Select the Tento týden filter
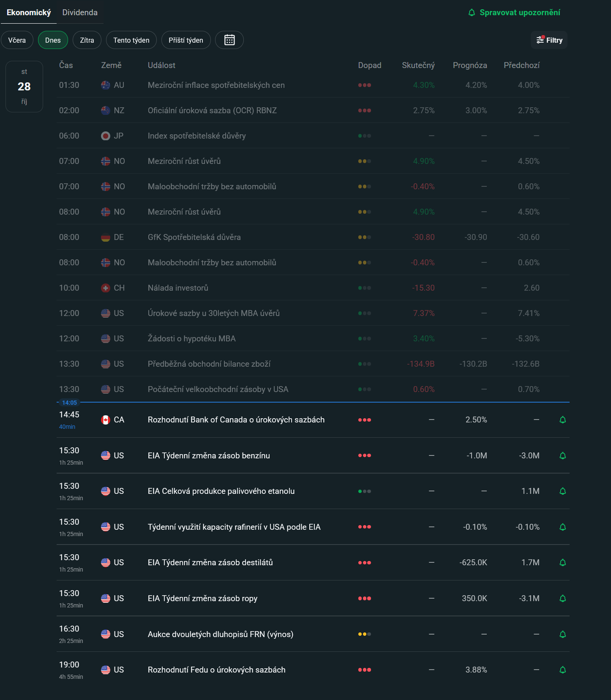Screen dimensions: 611x700 131,40
